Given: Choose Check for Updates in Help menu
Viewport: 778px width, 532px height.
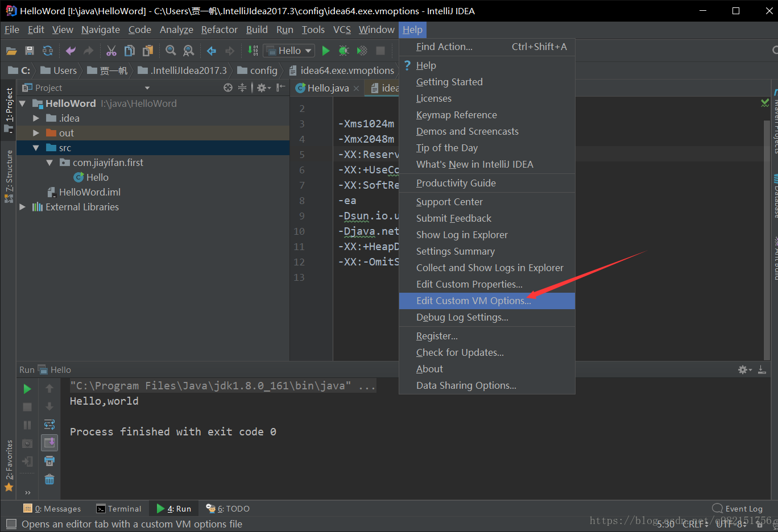Looking at the screenshot, I should click(487, 352).
